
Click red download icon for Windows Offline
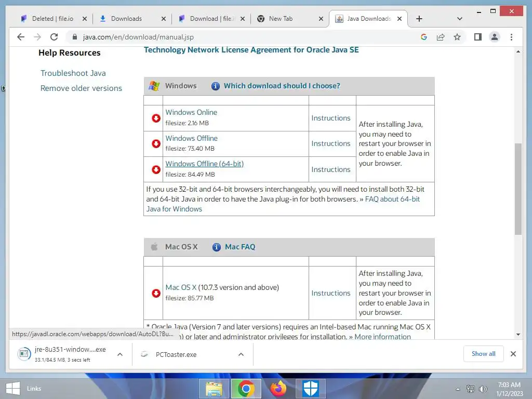[x=156, y=143]
